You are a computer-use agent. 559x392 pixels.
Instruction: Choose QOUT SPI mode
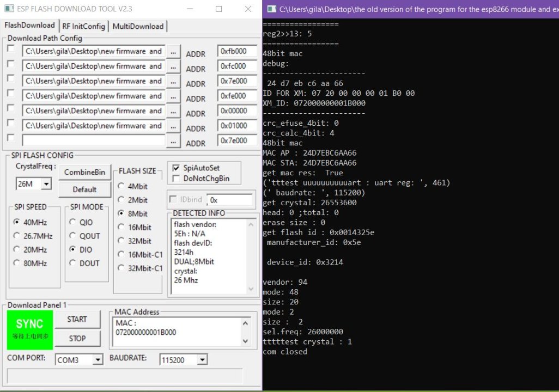click(85, 236)
